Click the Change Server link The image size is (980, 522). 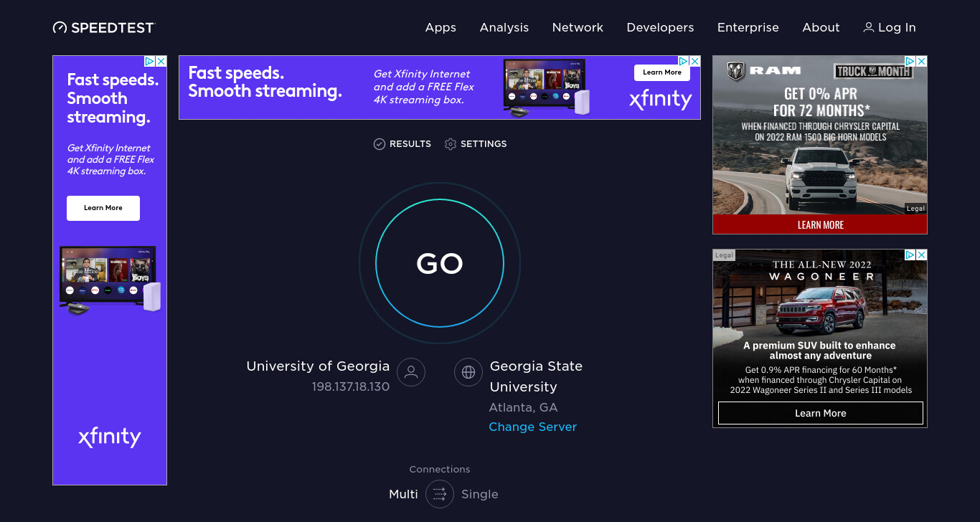[x=533, y=427]
